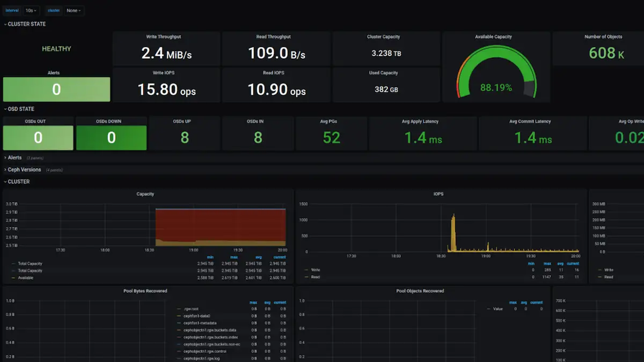Image resolution: width=644 pixels, height=362 pixels.
Task: Click the Pool Bytes Recovered panel title
Action: (x=146, y=290)
